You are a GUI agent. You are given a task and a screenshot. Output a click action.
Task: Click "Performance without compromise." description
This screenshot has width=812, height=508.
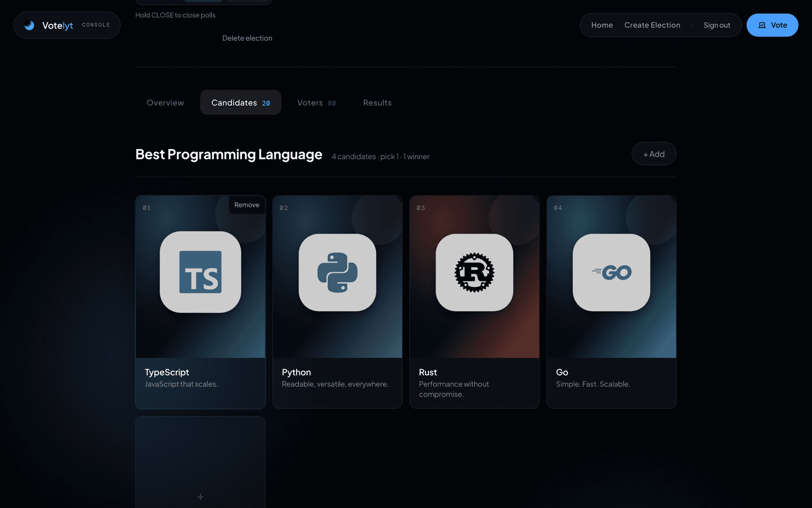454,389
